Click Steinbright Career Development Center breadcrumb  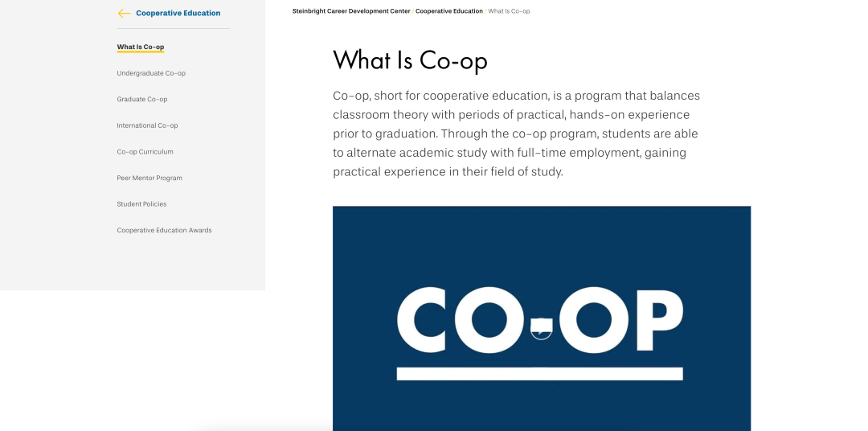coord(351,11)
